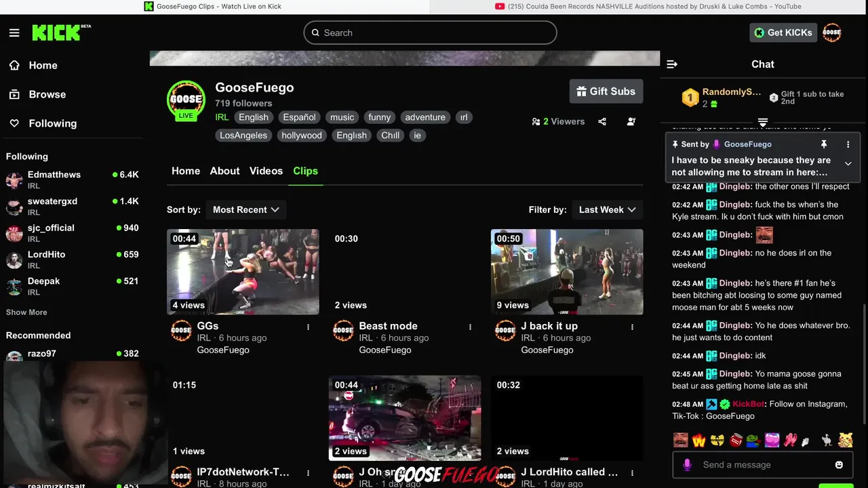The height and width of the screenshot is (488, 868).
Task: Switch to the About channel tab
Action: pos(224,171)
